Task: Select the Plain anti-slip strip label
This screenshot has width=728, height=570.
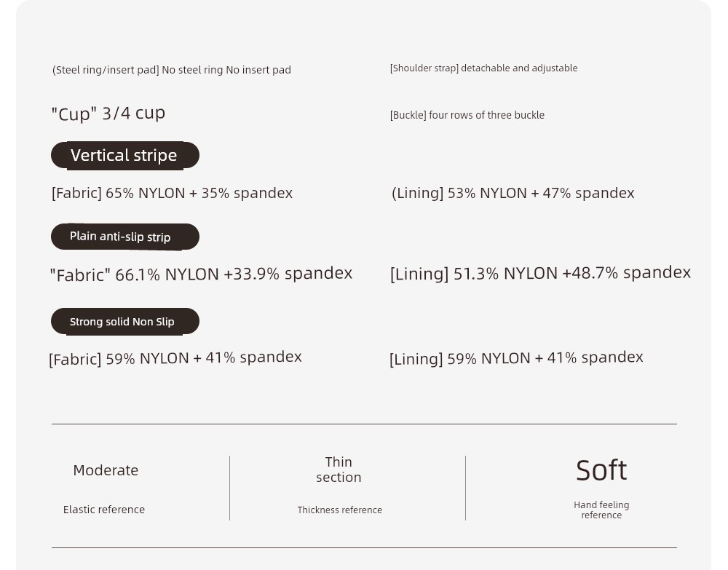Action: pos(125,237)
